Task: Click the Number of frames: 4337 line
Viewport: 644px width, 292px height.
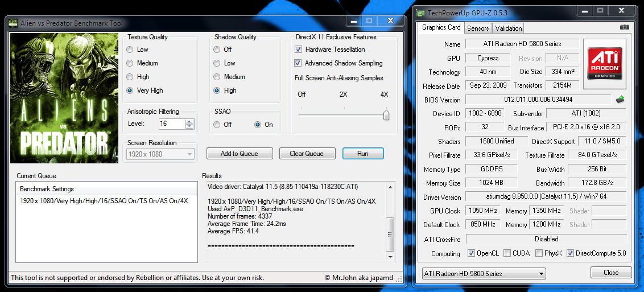Action: click(240, 216)
